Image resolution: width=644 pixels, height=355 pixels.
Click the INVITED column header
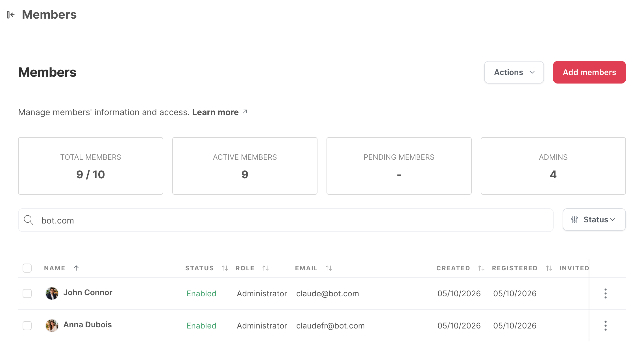coord(574,268)
